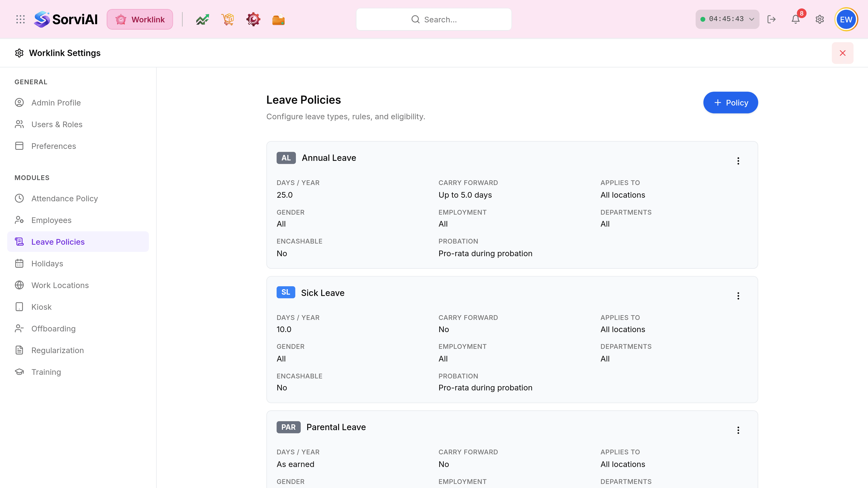Click the Leave Policies page heading

[304, 100]
